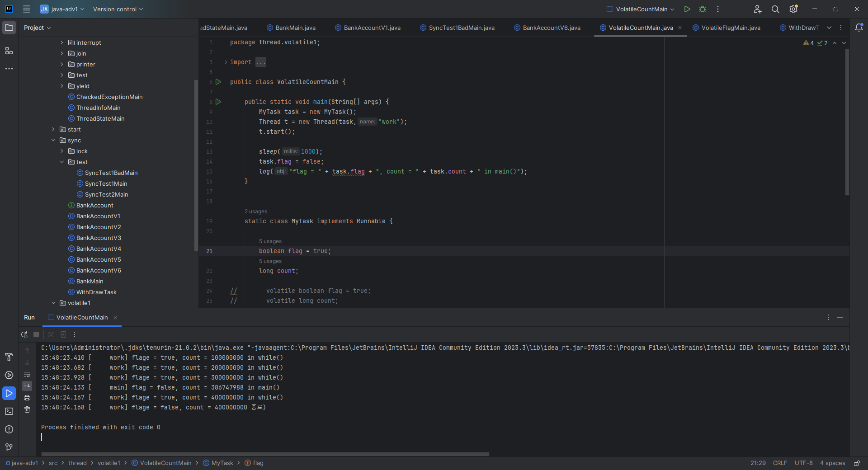Show more tool windows in the left stripe
The image size is (868, 470).
pos(9,69)
